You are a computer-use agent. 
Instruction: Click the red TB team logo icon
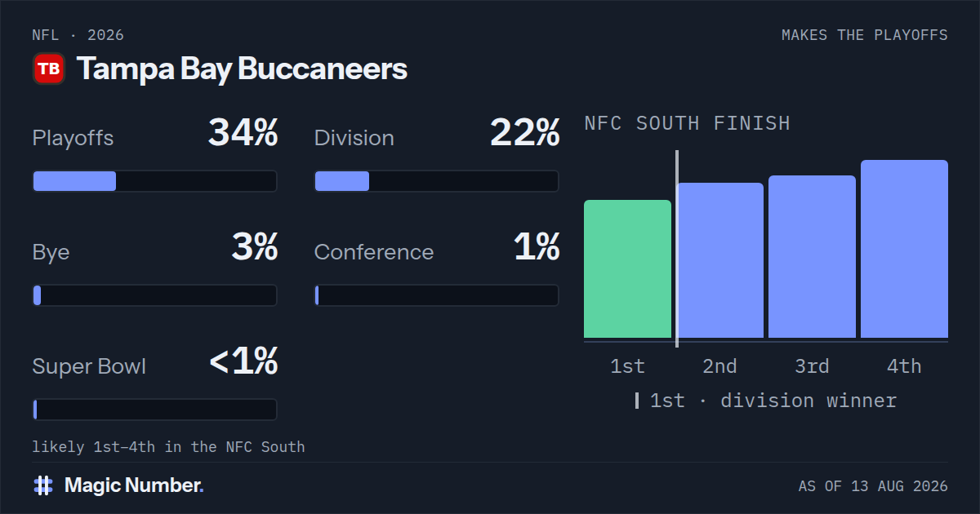49,69
